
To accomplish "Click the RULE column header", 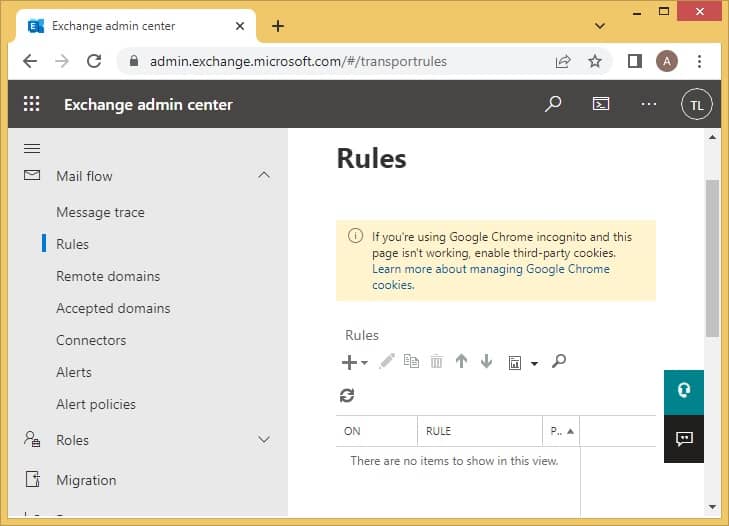I will 480,431.
